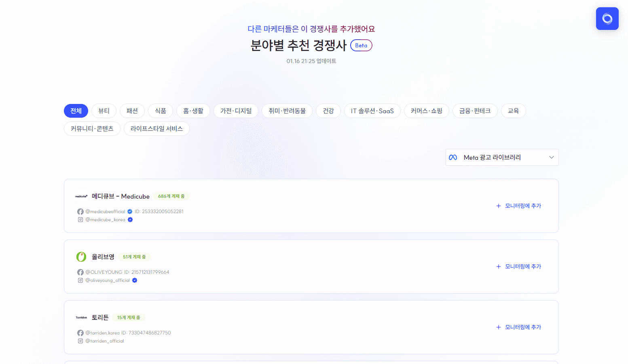The image size is (628, 364).
Task: Open the Meta 광고 라이브러리 dropdown
Action: (502, 157)
